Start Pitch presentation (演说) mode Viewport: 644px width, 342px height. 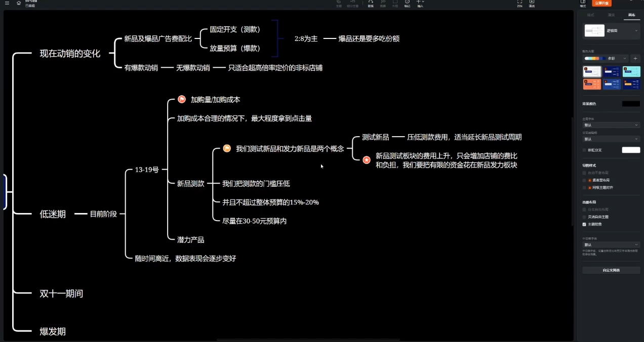(532, 3)
